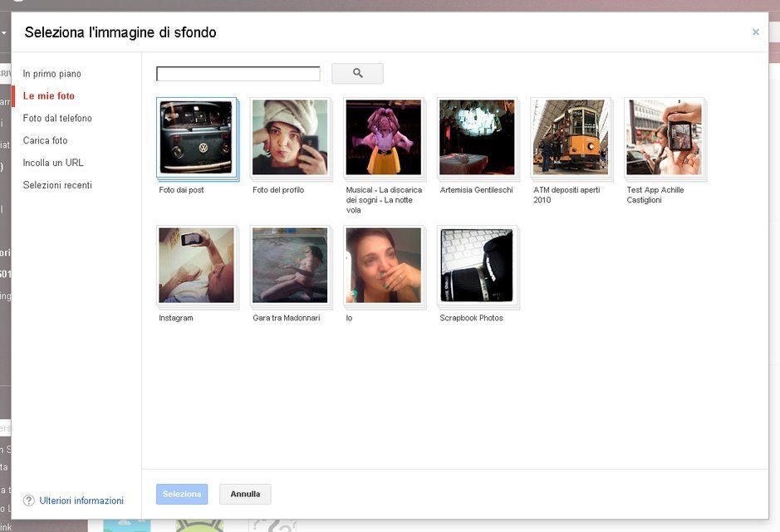Viewport: 780px width, 532px height.
Task: Select the 'Le mie foto' tab
Action: [49, 96]
